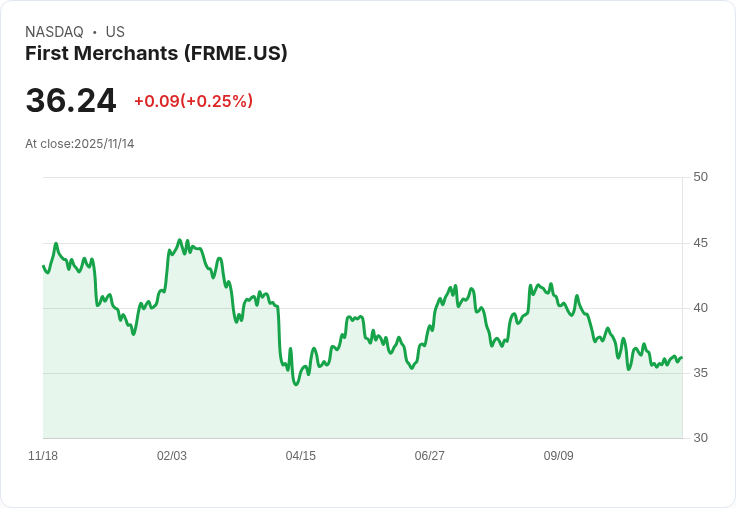Select the 09/09 date on the x-axis

click(559, 456)
